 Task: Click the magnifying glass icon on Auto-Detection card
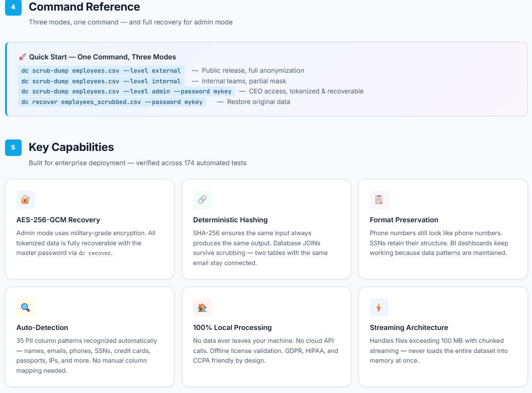click(x=25, y=307)
